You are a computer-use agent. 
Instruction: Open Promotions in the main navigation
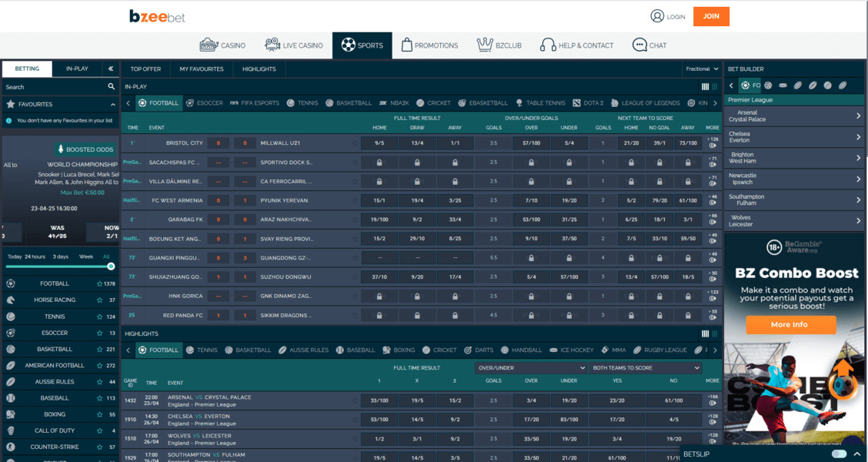point(429,45)
